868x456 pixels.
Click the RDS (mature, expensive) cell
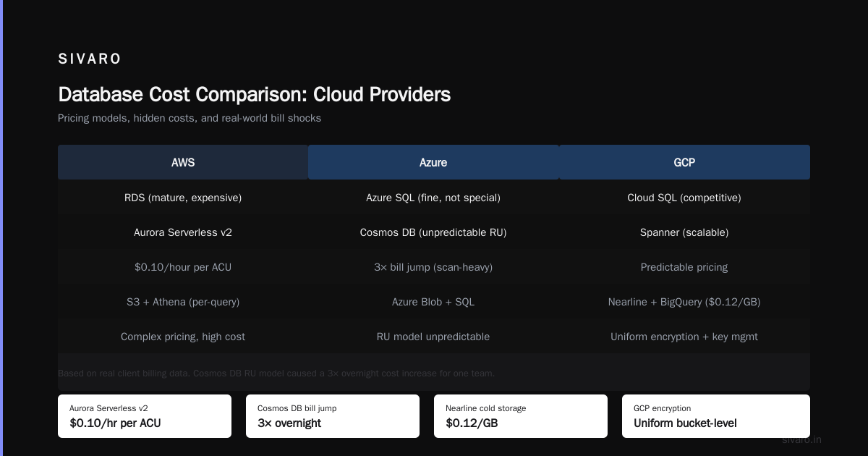[183, 198]
